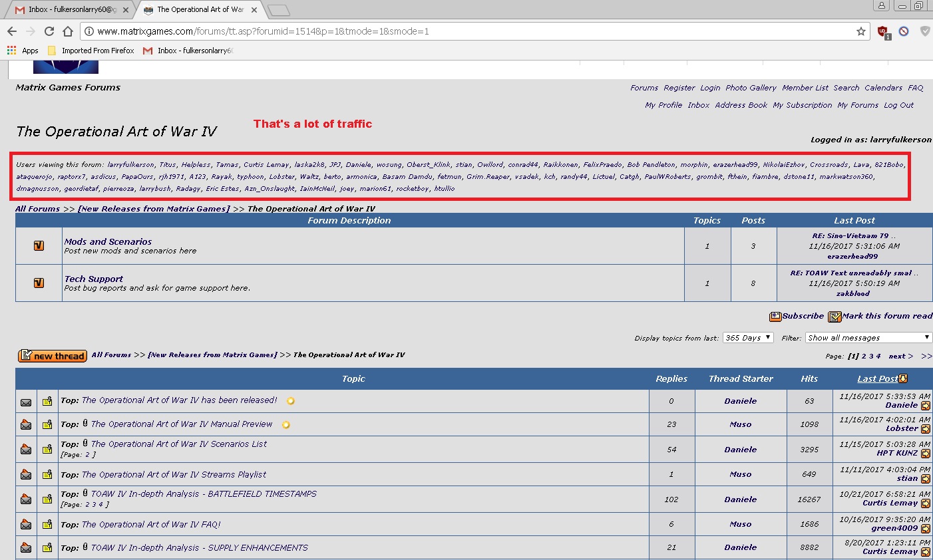Open browser home page icon
933x560 pixels.
pos(68,31)
